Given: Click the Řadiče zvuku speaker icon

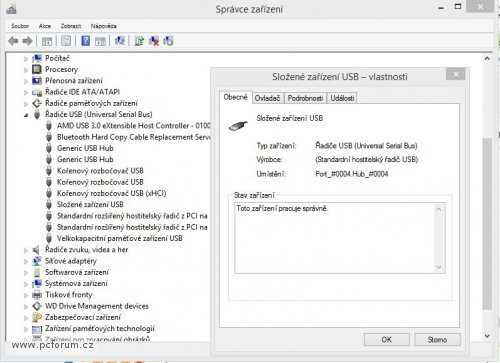Looking at the screenshot, I should click(37, 250).
